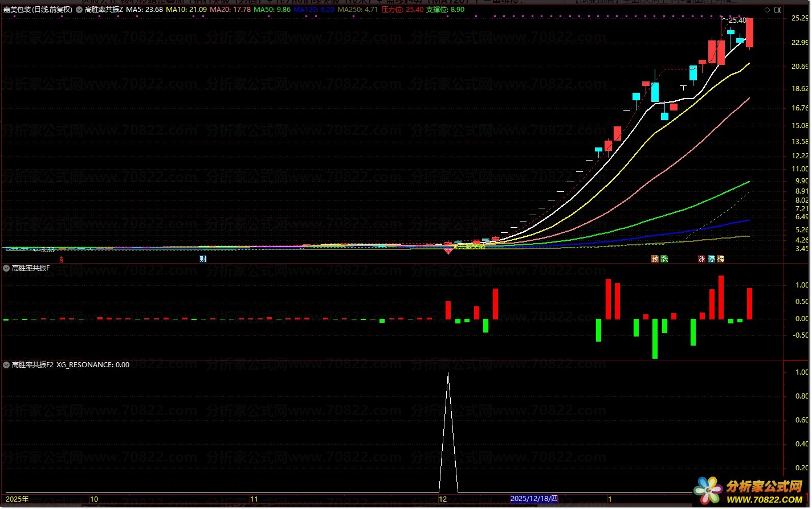Select the 2025/12/18 date marker on timeline
The height and width of the screenshot is (509, 812).
[x=533, y=499]
